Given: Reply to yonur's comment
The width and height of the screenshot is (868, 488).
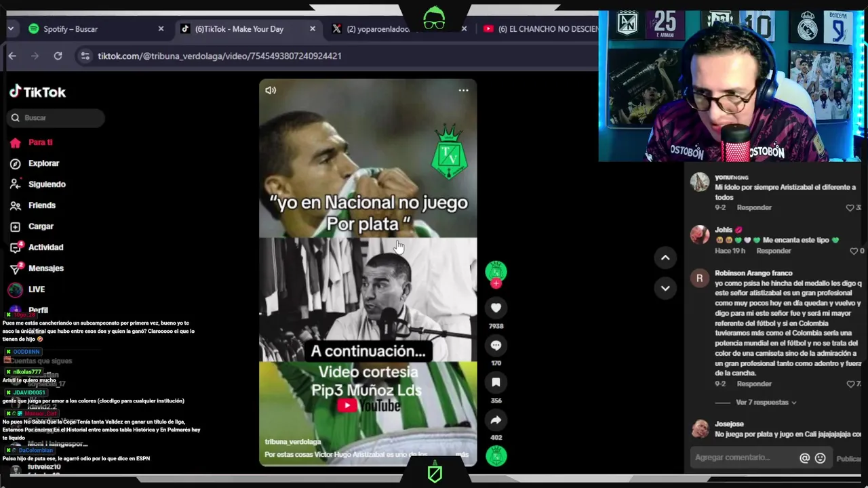Looking at the screenshot, I should pos(754,207).
